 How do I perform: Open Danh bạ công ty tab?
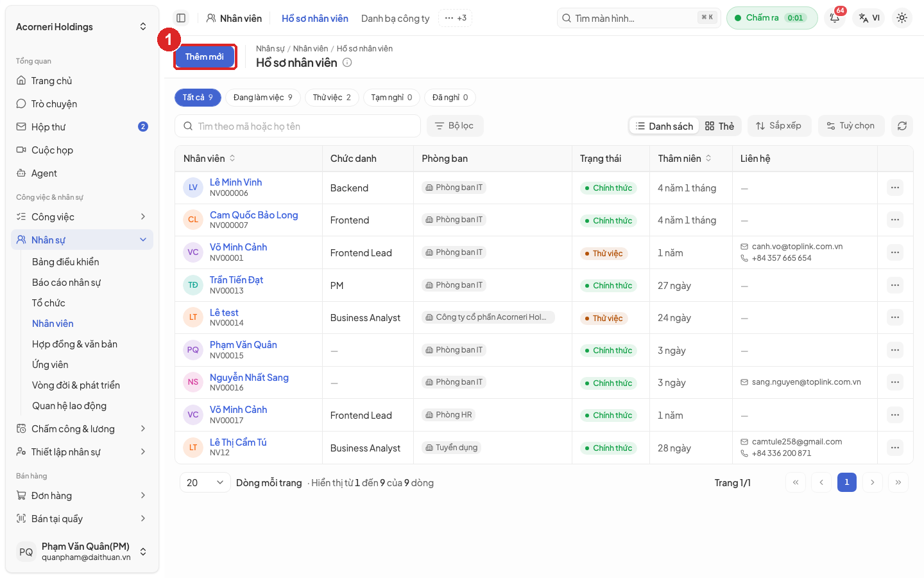(x=395, y=19)
